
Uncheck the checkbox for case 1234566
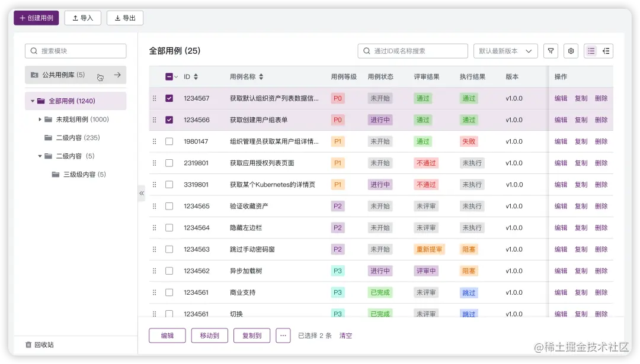click(x=169, y=120)
